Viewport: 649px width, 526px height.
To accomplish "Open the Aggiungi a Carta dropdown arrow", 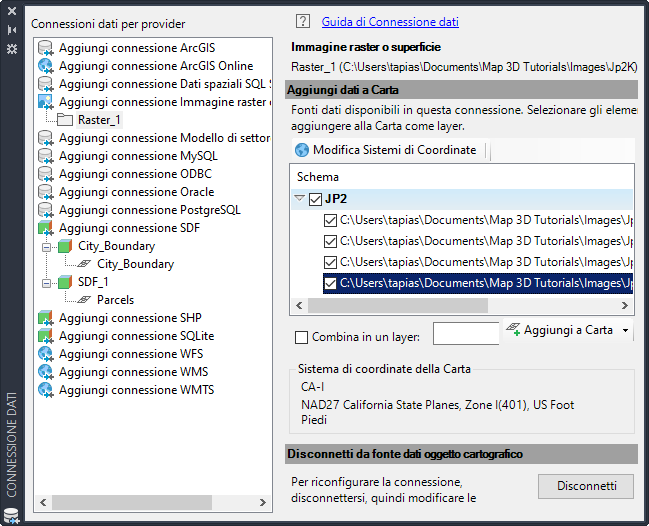I will (x=625, y=331).
